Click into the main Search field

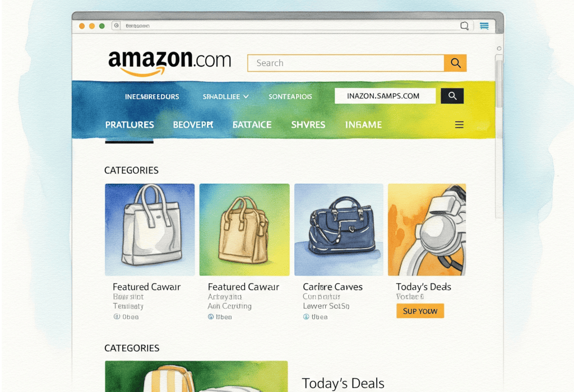345,63
